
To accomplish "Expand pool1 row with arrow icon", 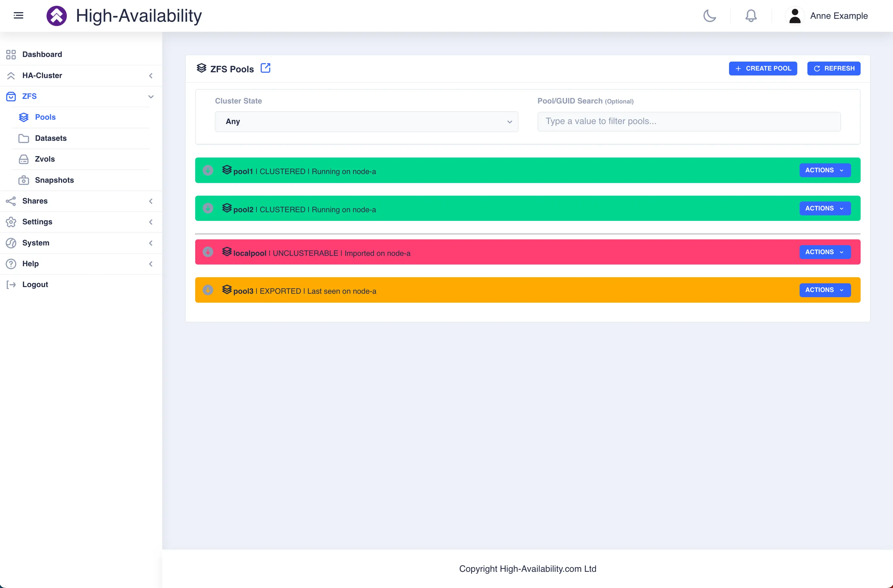I will point(208,171).
